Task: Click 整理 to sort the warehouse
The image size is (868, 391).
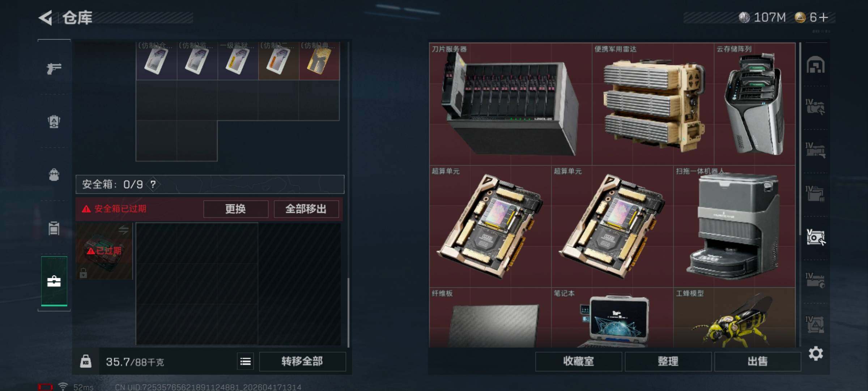Action: coord(668,361)
